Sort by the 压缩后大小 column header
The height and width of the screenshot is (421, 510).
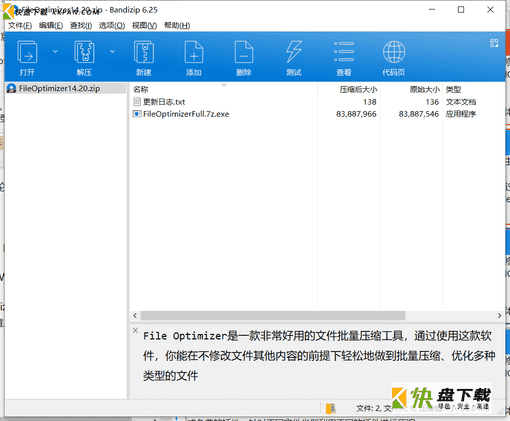click(358, 89)
